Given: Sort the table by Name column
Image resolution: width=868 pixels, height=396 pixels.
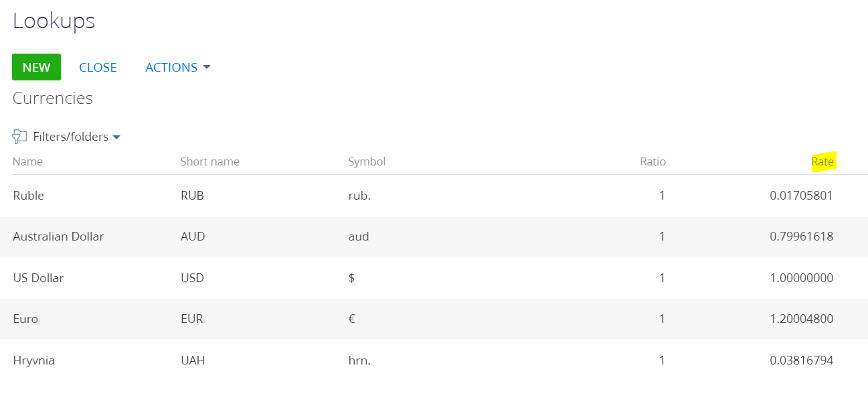Looking at the screenshot, I should 27,161.
